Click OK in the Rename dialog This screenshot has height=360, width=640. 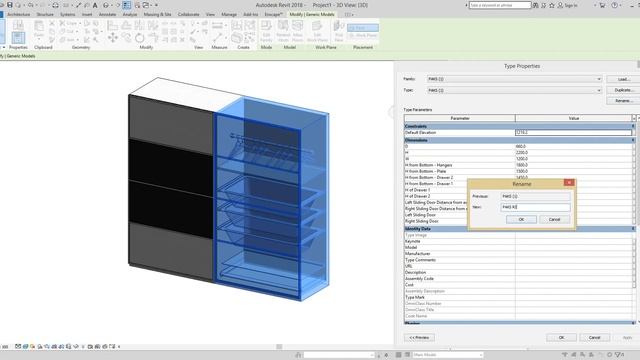(x=521, y=219)
